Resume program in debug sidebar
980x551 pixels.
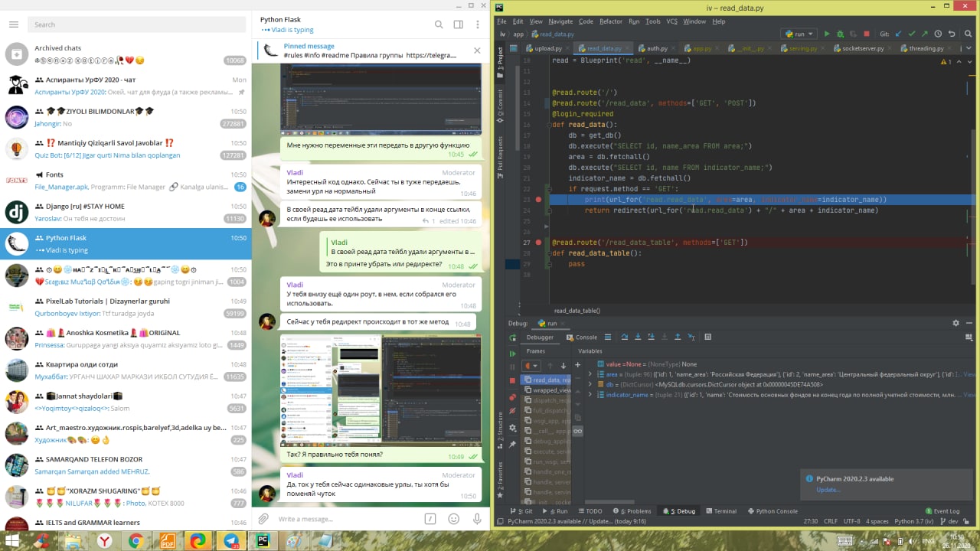tap(512, 354)
